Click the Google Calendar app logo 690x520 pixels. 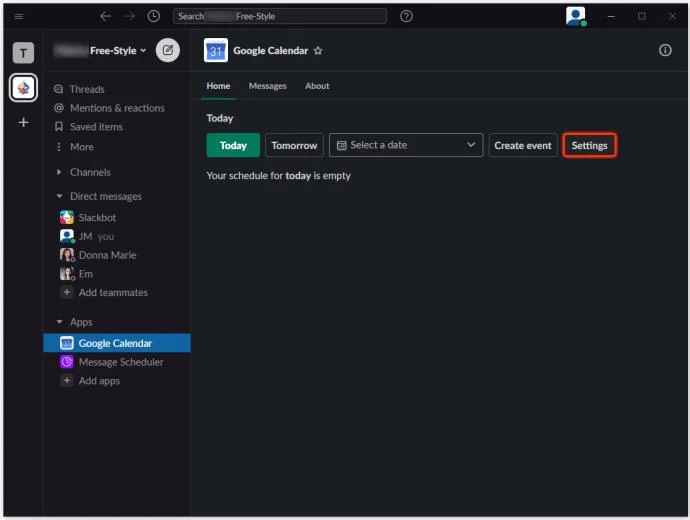(x=216, y=50)
